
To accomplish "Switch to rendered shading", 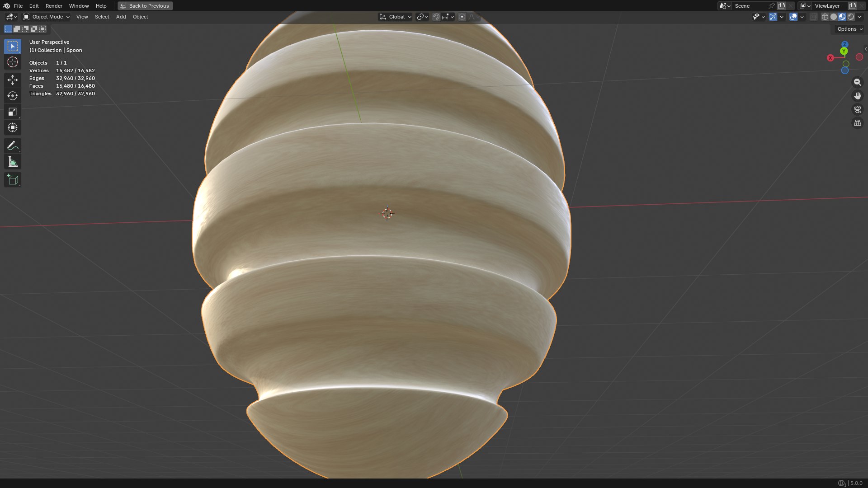I will pyautogui.click(x=851, y=17).
